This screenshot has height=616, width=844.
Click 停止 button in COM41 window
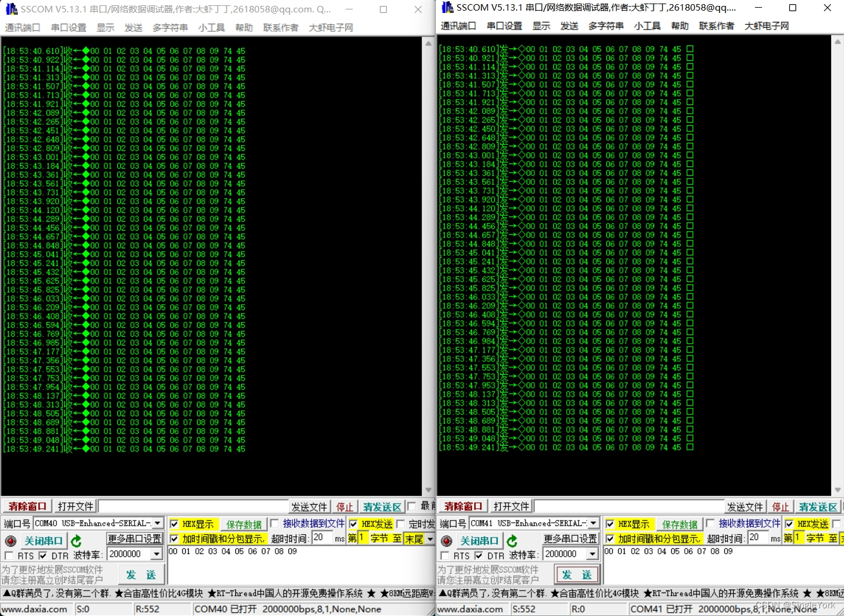tap(781, 507)
